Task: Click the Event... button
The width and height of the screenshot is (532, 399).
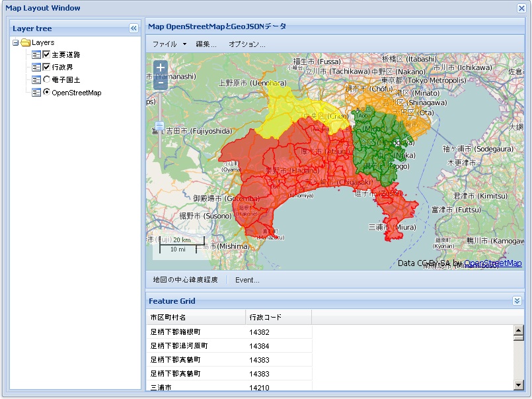Action: (x=247, y=280)
